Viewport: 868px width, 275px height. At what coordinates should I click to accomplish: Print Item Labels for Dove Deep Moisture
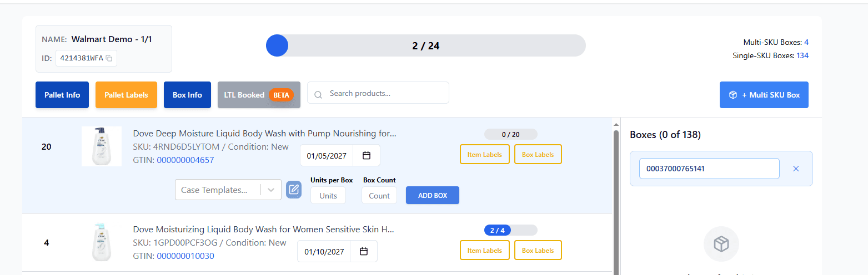click(x=484, y=155)
